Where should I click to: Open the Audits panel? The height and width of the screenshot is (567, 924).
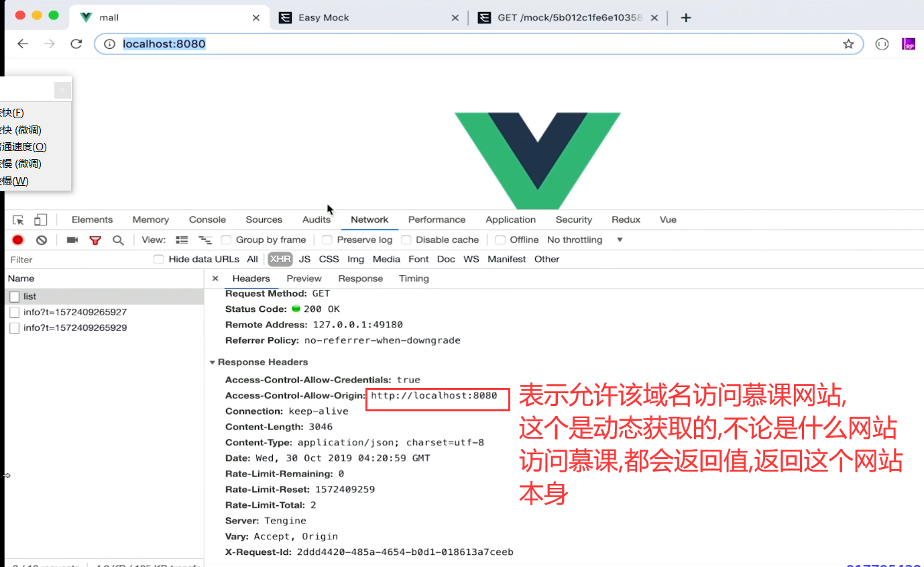point(316,220)
